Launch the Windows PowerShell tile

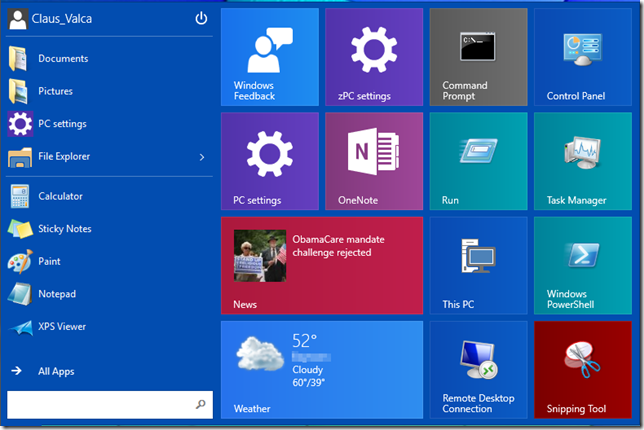click(583, 266)
